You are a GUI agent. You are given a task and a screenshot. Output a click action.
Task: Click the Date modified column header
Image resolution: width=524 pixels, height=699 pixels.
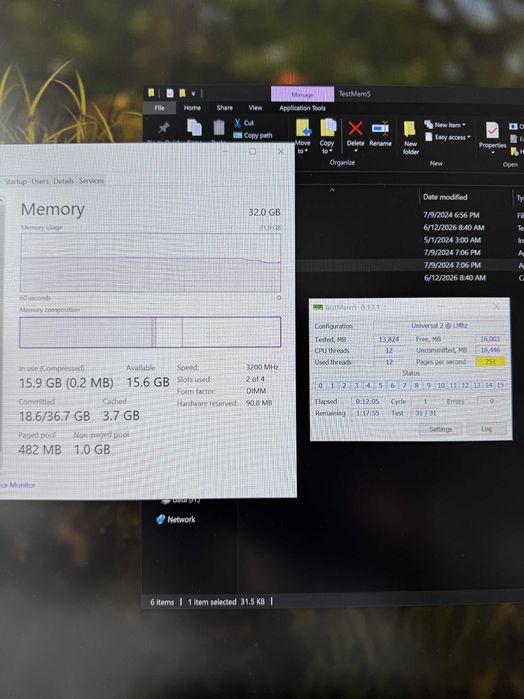click(x=445, y=197)
